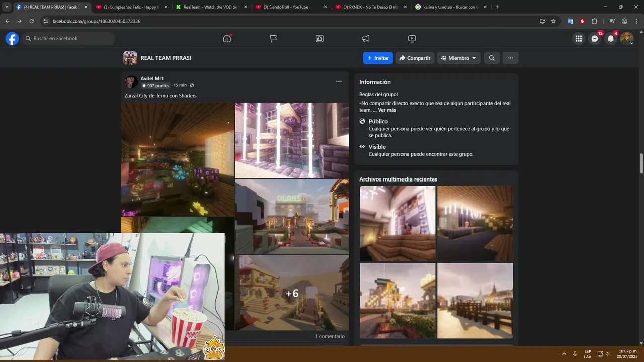
Task: Show hidden system tray icons
Action: (x=564, y=354)
